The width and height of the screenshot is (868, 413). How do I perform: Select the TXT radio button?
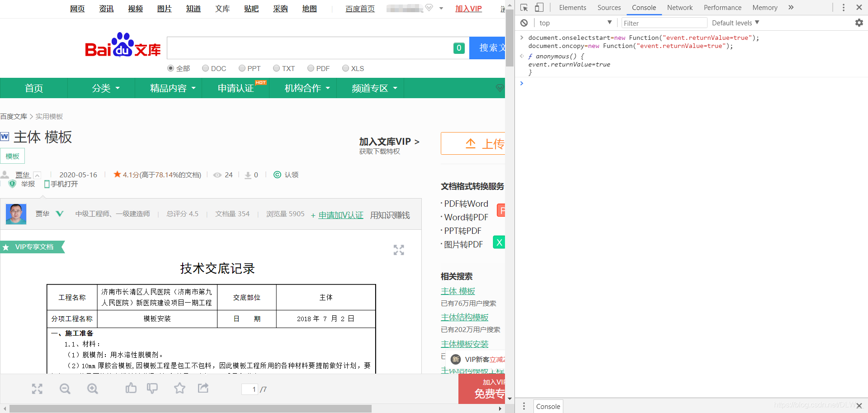pyautogui.click(x=276, y=68)
